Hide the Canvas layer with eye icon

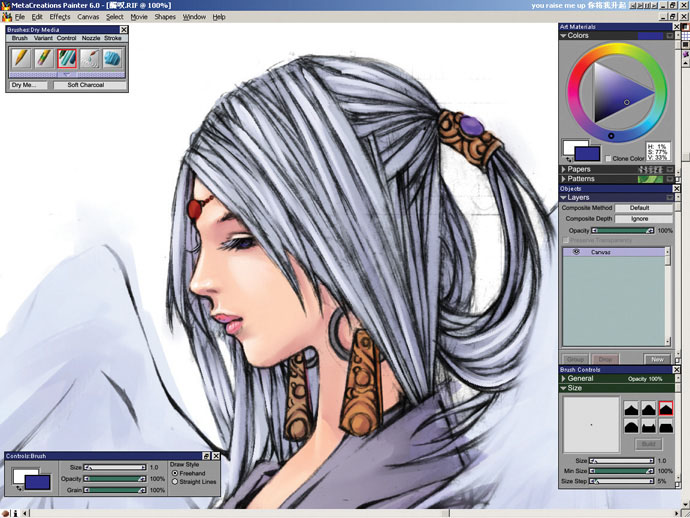(x=576, y=252)
